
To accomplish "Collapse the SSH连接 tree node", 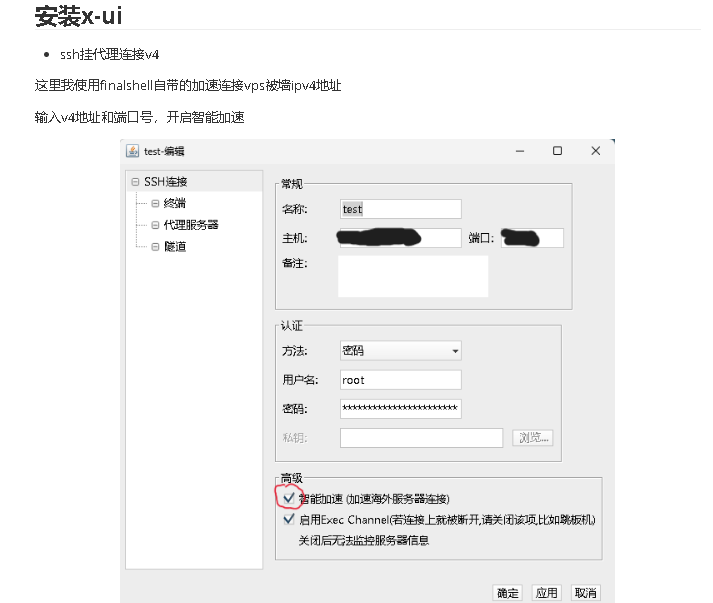I will pyautogui.click(x=135, y=182).
